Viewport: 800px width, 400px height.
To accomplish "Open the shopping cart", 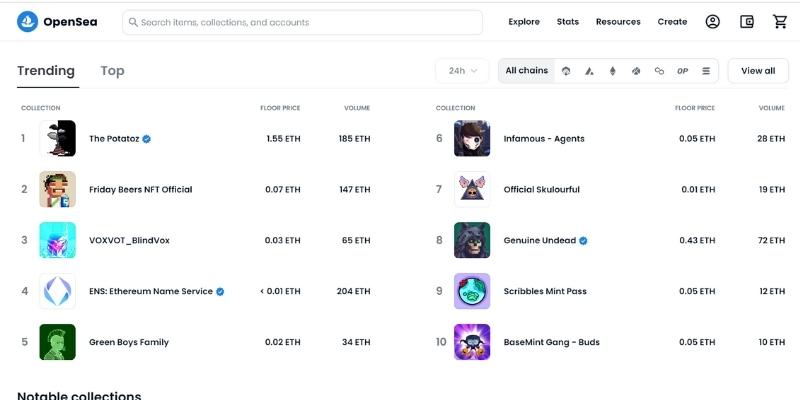I will point(780,22).
